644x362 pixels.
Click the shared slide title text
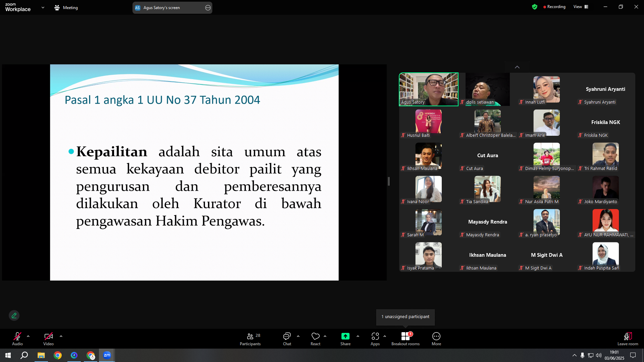point(162,100)
